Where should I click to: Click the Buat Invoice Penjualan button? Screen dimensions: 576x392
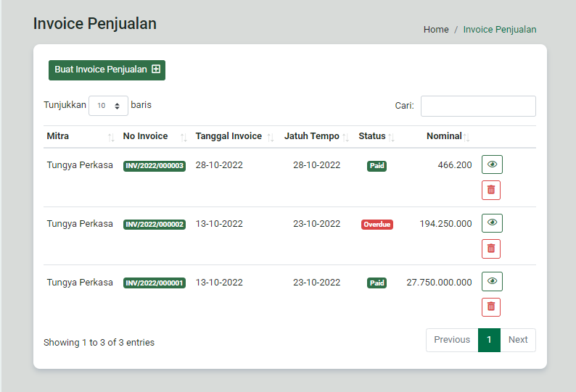click(107, 70)
